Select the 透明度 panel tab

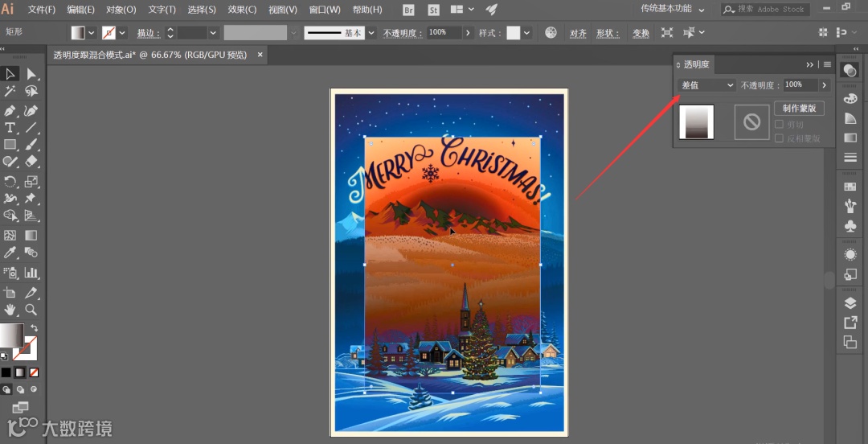(696, 64)
